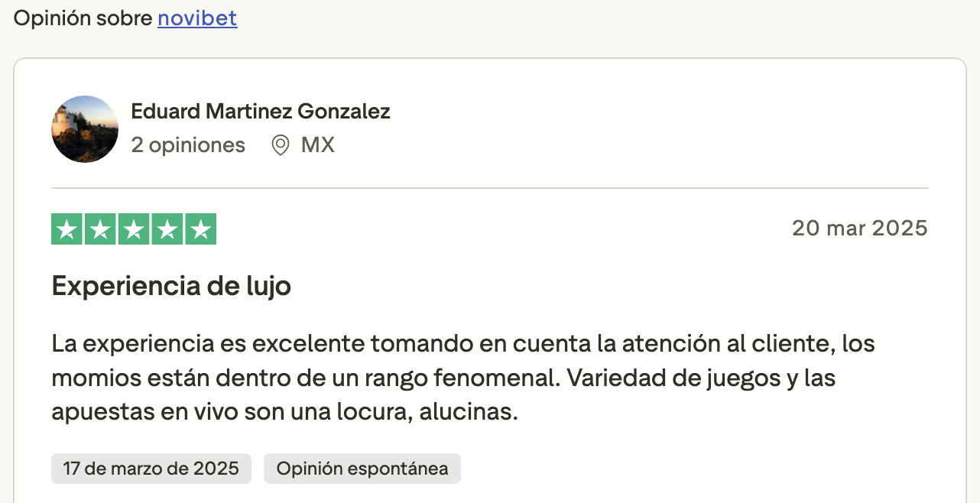
Task: Open the "Experiencia de lujo" review title
Action: [171, 287]
